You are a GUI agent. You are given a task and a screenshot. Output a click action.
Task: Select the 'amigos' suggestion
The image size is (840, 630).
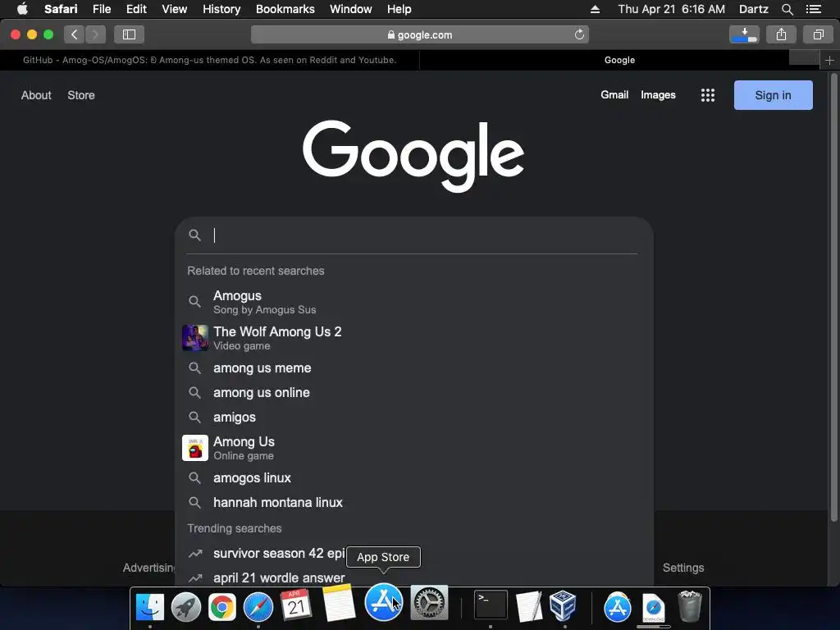(x=414, y=418)
